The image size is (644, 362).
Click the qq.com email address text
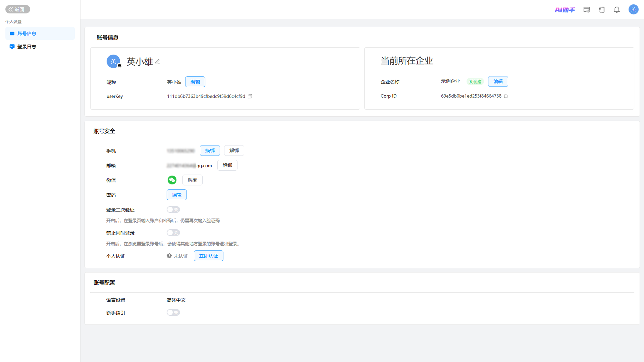(x=189, y=166)
